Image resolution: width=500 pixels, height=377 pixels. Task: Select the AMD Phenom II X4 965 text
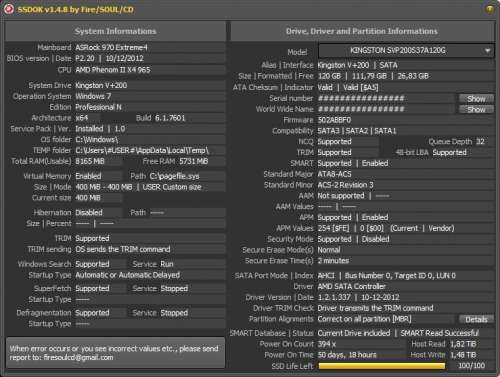coord(113,70)
